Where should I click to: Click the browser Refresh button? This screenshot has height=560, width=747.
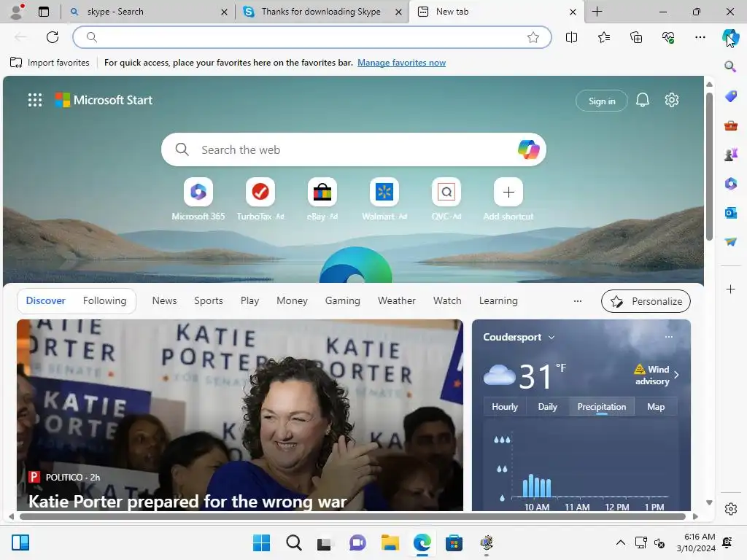(53, 37)
